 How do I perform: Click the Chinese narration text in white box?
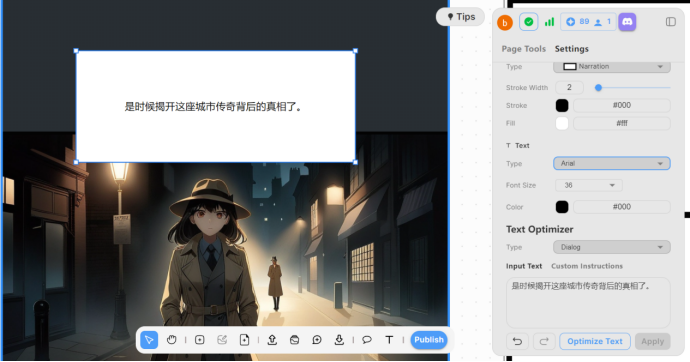pyautogui.click(x=213, y=107)
